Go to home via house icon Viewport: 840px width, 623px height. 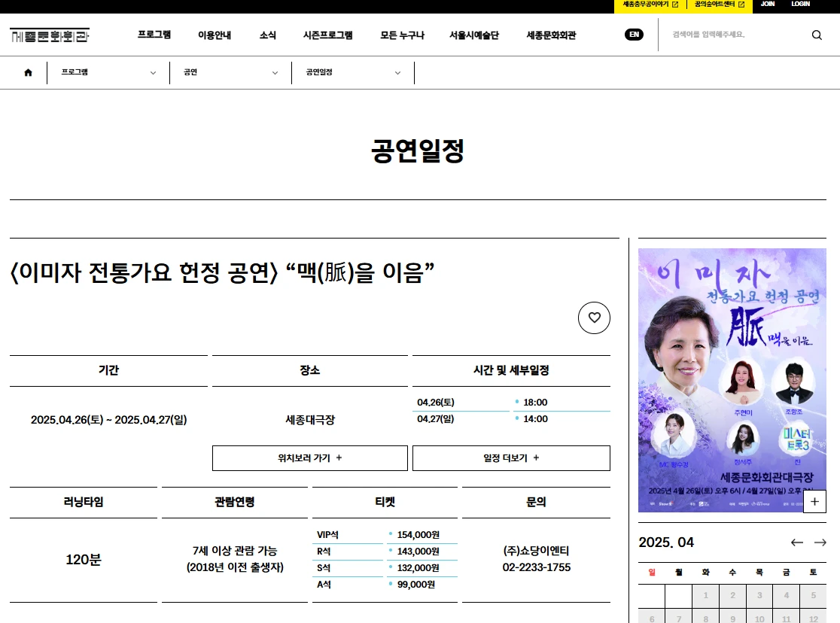click(x=29, y=72)
